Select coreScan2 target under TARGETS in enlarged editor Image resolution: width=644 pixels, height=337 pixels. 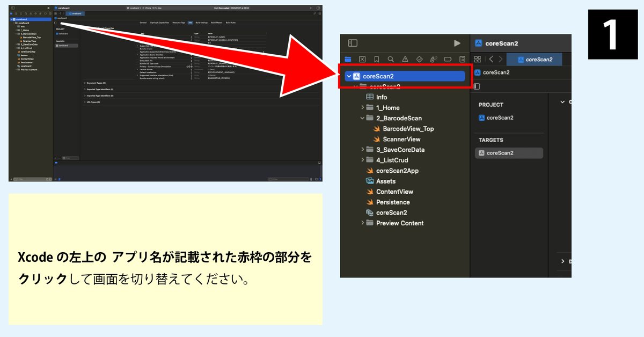[x=509, y=153]
